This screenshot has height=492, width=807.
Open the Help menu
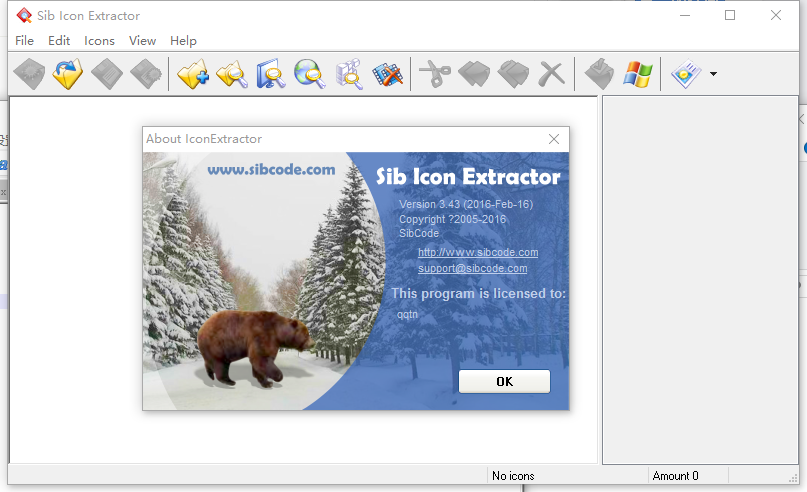click(x=183, y=41)
